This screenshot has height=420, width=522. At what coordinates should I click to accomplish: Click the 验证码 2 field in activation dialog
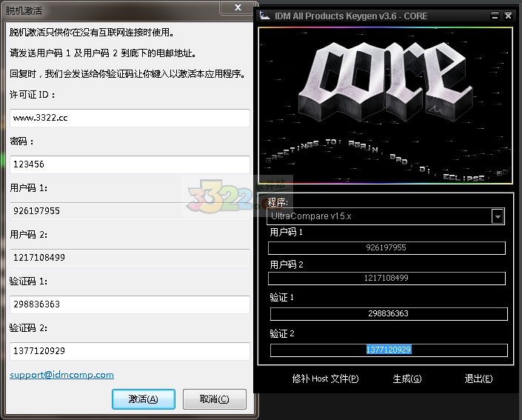[x=130, y=351]
